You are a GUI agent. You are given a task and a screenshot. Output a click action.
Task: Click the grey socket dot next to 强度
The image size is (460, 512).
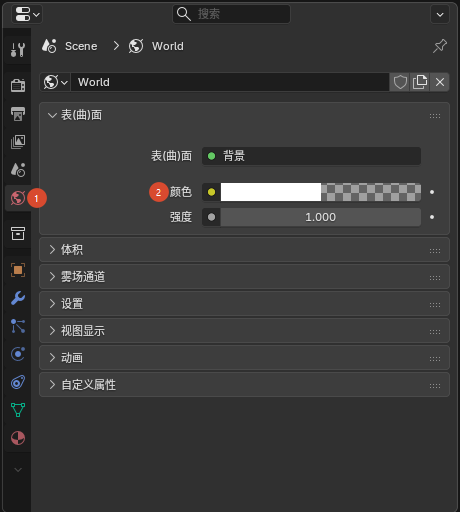(x=211, y=217)
